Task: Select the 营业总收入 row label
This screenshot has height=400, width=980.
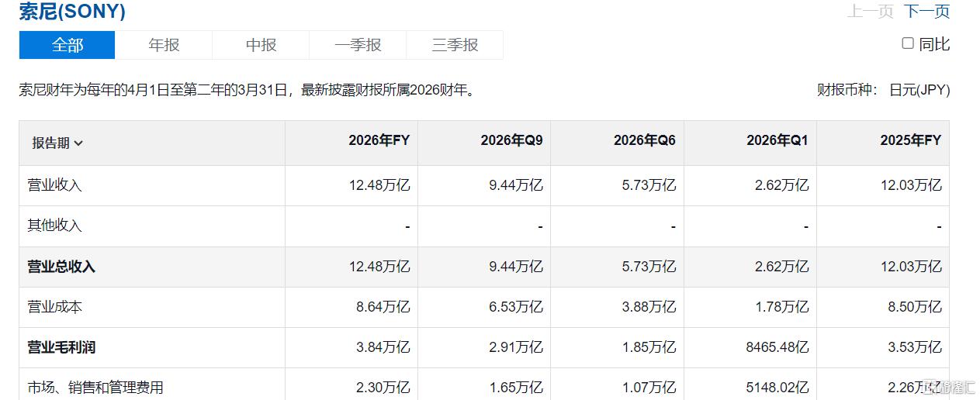Action: (61, 267)
